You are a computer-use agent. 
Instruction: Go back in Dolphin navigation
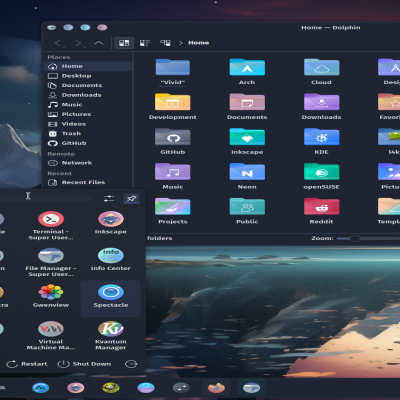(58, 43)
